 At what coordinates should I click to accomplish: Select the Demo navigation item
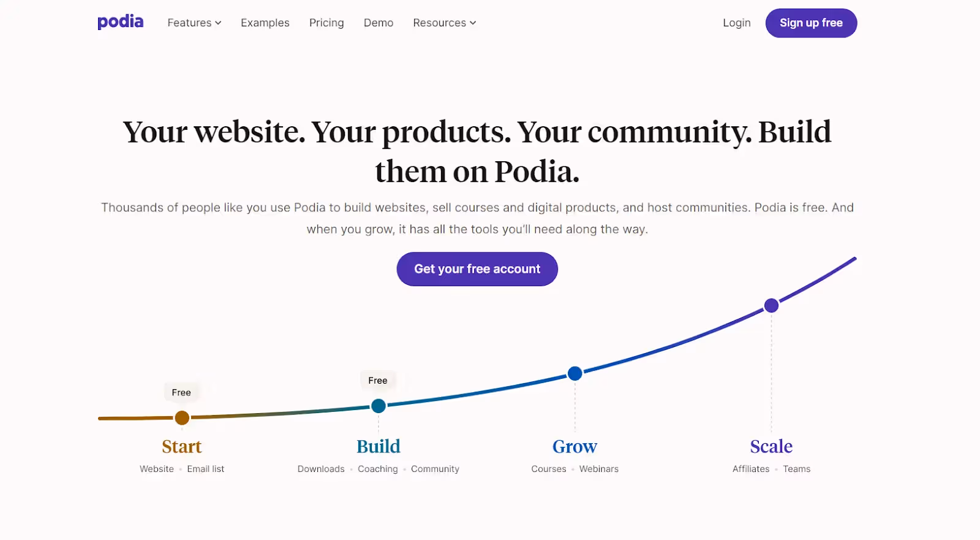click(378, 23)
